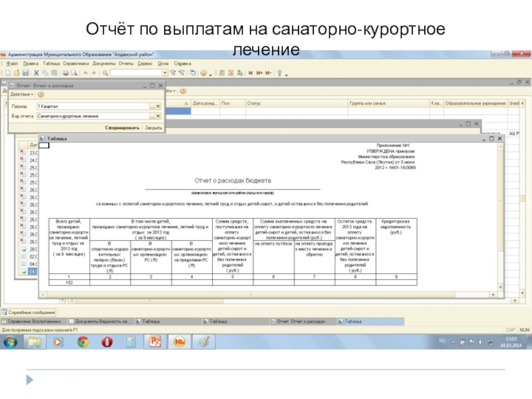Open the Окна menu

163,63
